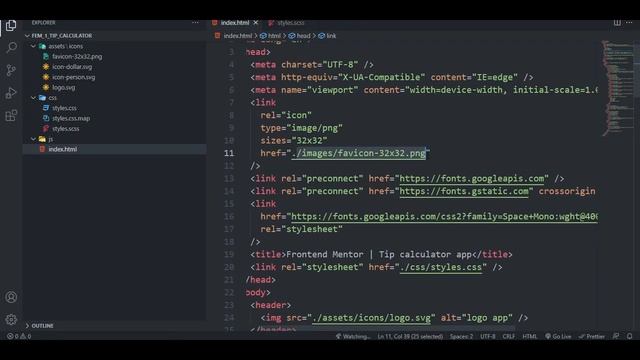Change the UTF-8 encoding setting
Viewport: 640px width, 360px height.
pyautogui.click(x=487, y=336)
